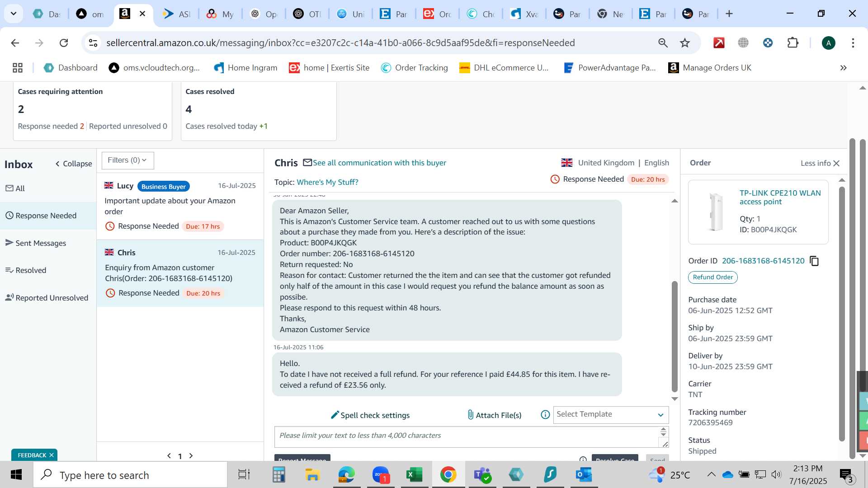This screenshot has height=488, width=868.
Task: Open Lucy's message in the inbox list
Action: point(180,206)
